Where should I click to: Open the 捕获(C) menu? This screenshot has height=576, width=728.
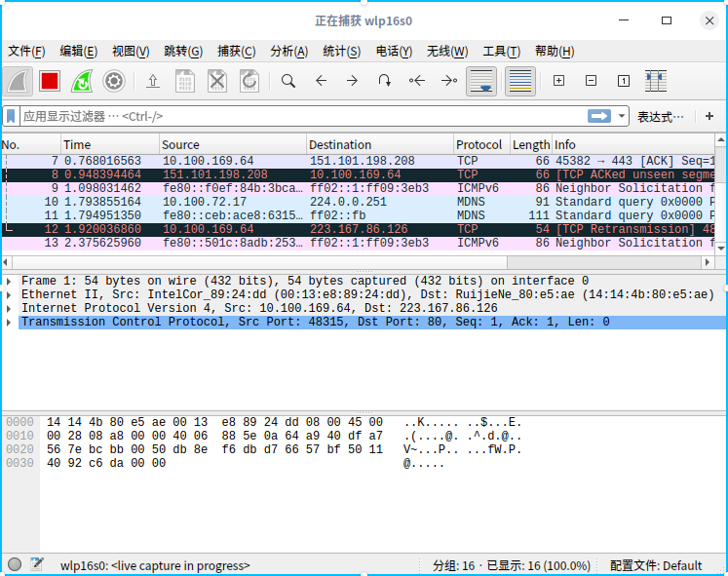236,51
